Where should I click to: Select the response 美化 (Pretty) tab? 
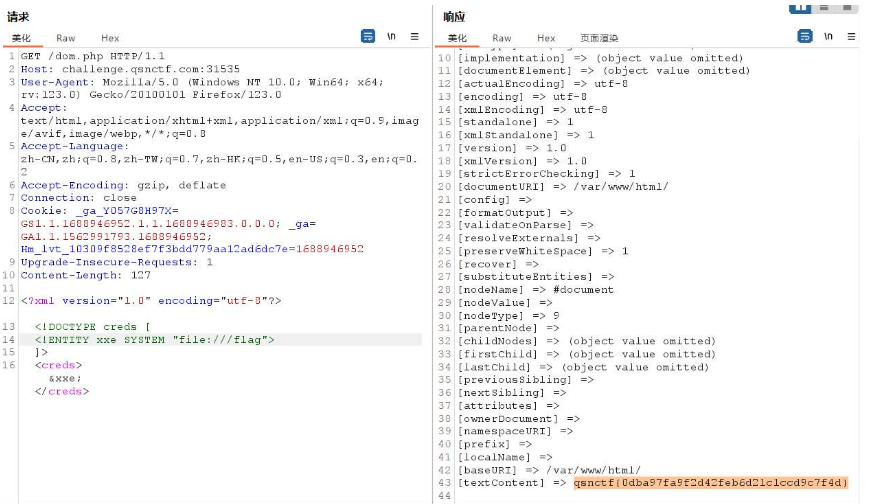[457, 38]
